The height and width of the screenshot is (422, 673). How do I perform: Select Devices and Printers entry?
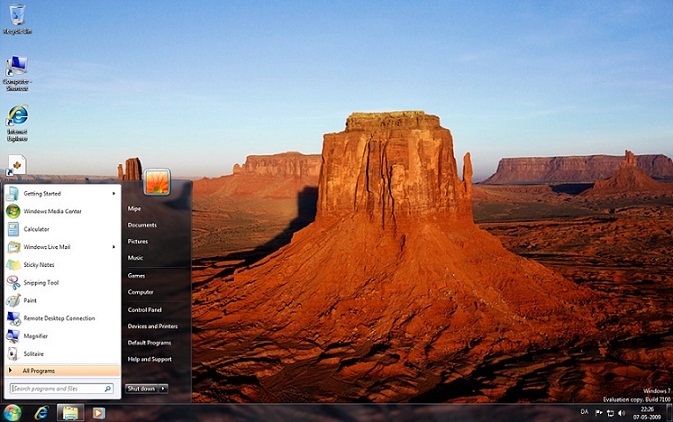click(x=152, y=326)
